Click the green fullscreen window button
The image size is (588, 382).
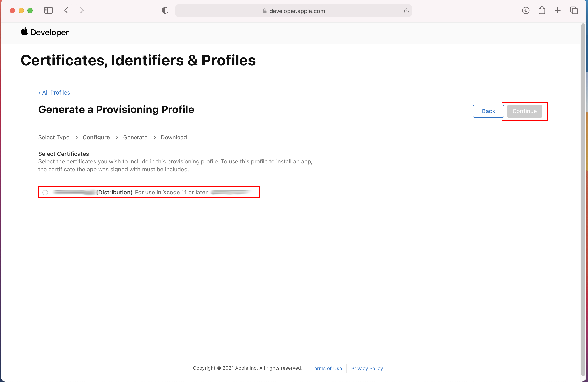(x=30, y=11)
